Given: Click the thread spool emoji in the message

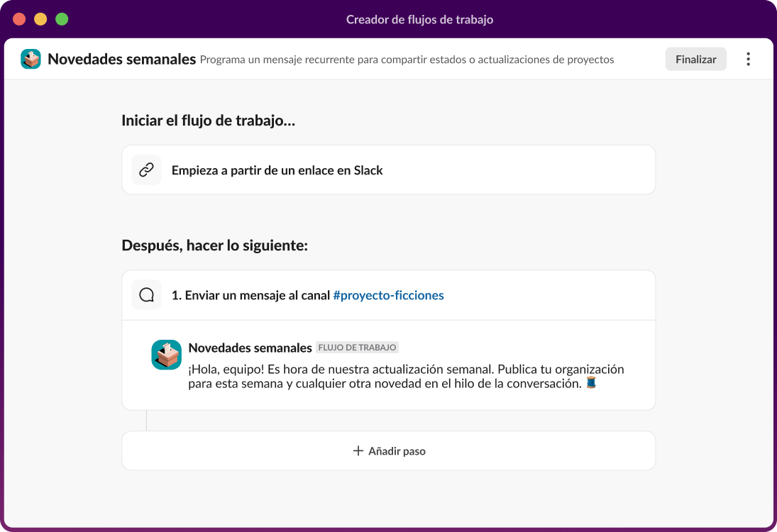Looking at the screenshot, I should 592,383.
